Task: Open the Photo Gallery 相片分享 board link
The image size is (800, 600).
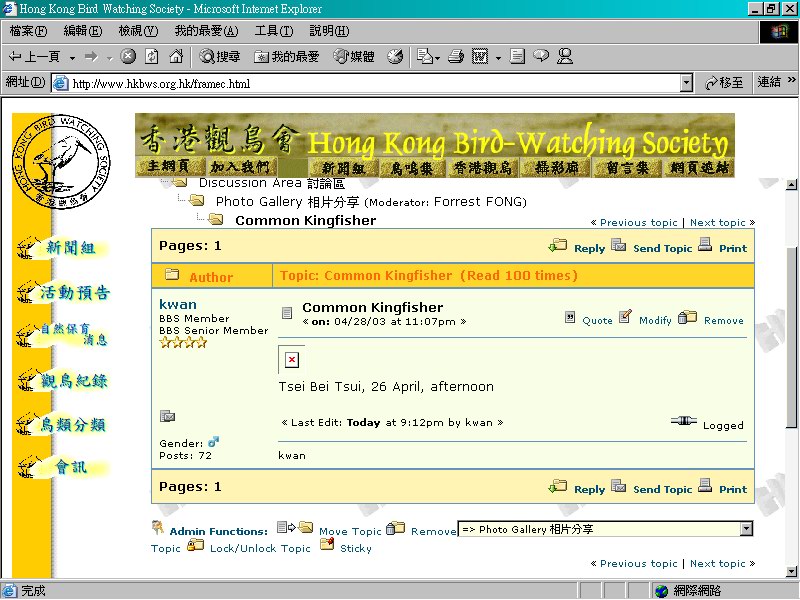Action: [x=287, y=202]
